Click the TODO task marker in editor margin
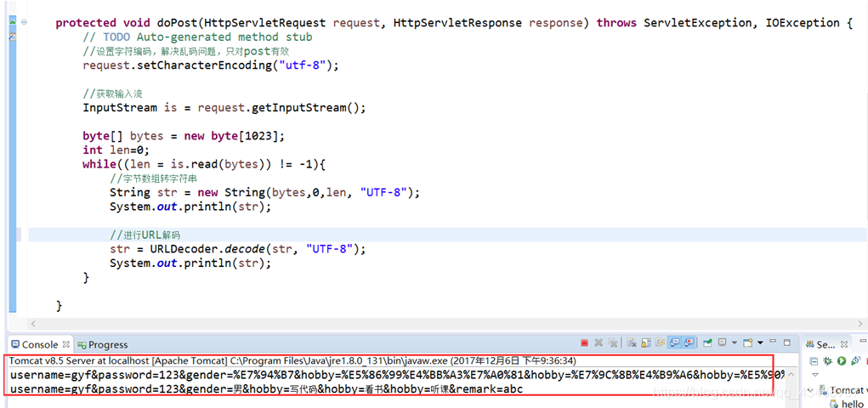This screenshot has height=408, width=868. (13, 37)
